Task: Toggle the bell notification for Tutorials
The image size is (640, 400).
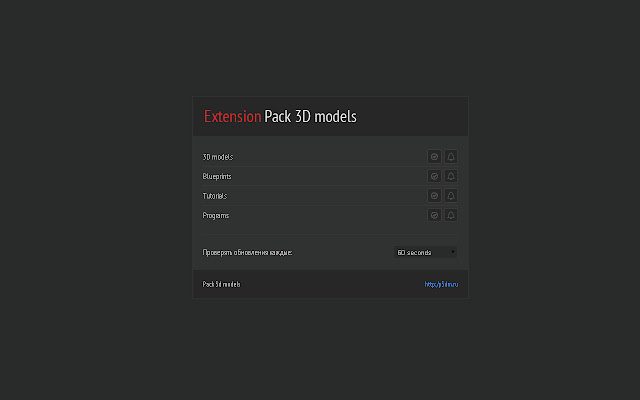Action: [x=451, y=196]
